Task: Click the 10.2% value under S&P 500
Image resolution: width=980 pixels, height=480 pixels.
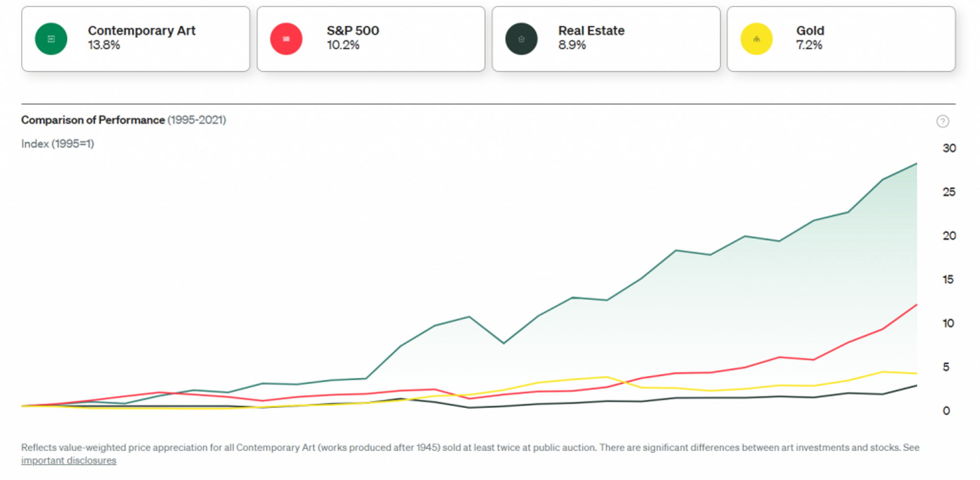Action: [x=343, y=46]
